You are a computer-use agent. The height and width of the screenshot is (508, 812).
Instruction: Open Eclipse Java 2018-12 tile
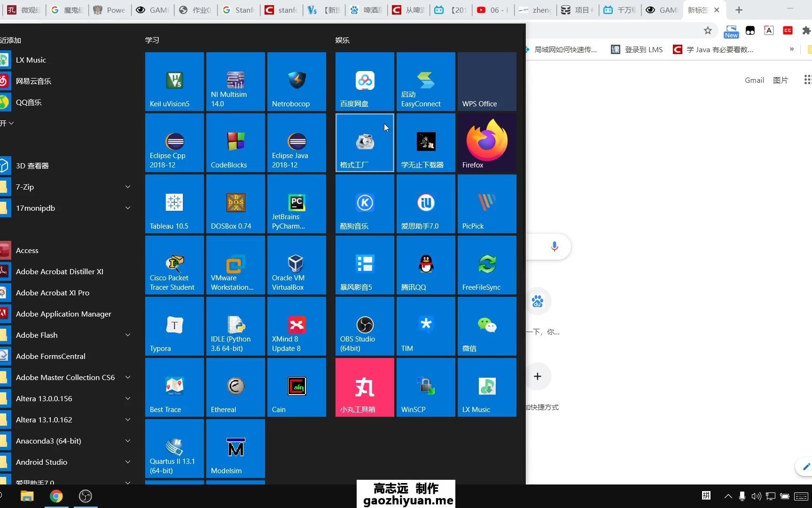297,143
